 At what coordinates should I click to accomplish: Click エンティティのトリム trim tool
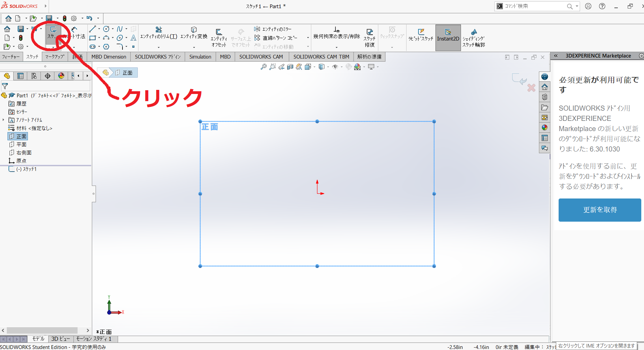coord(159,33)
